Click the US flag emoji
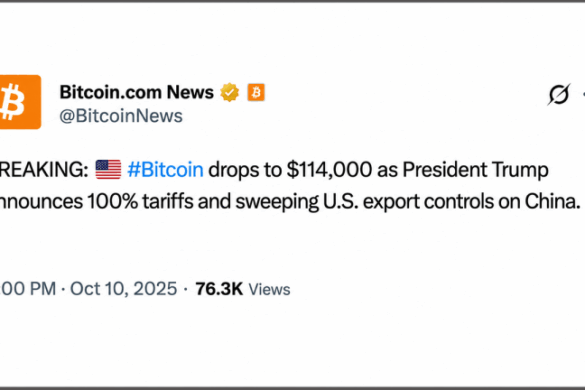 pyautogui.click(x=108, y=169)
